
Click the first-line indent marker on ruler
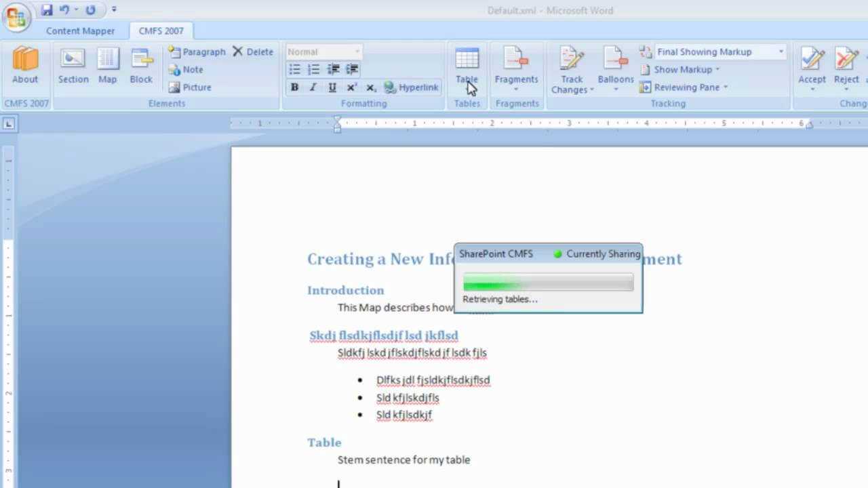point(337,120)
